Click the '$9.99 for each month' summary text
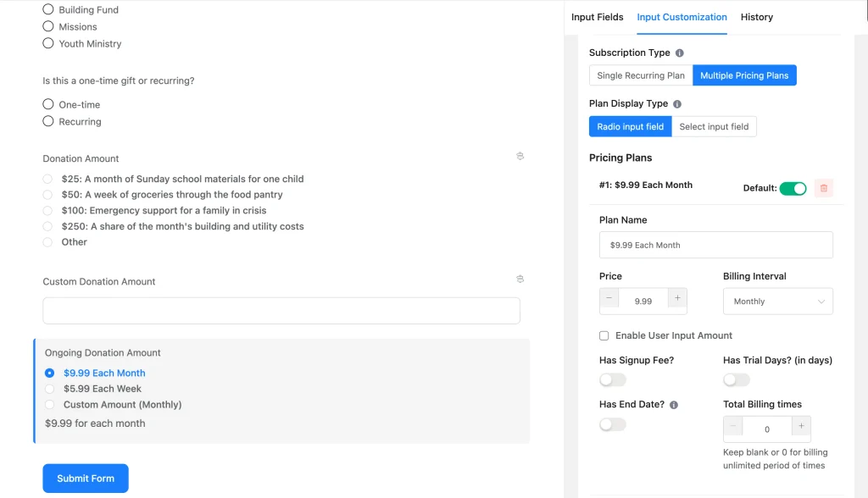This screenshot has height=498, width=868. pos(95,423)
